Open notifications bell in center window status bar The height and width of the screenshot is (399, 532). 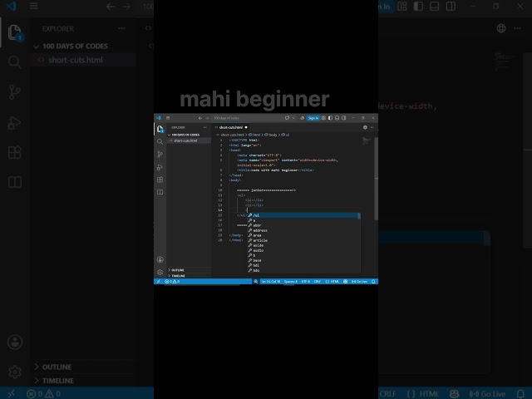point(373,282)
